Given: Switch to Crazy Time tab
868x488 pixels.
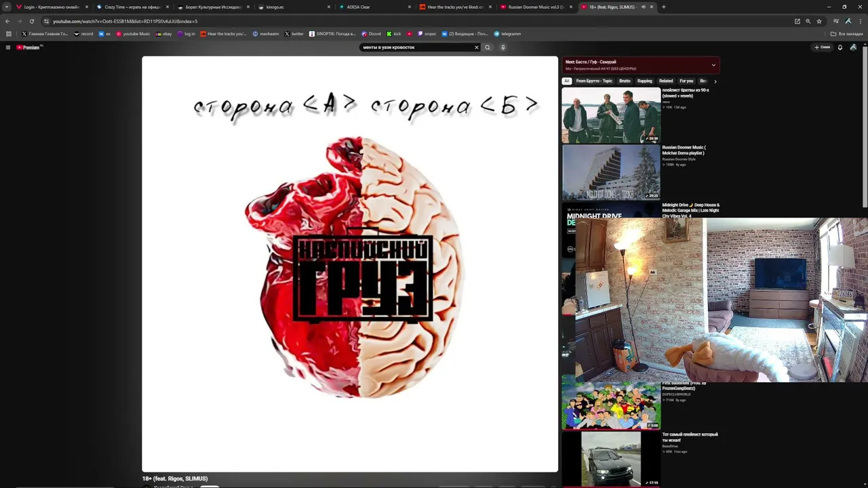Looking at the screenshot, I should point(132,7).
